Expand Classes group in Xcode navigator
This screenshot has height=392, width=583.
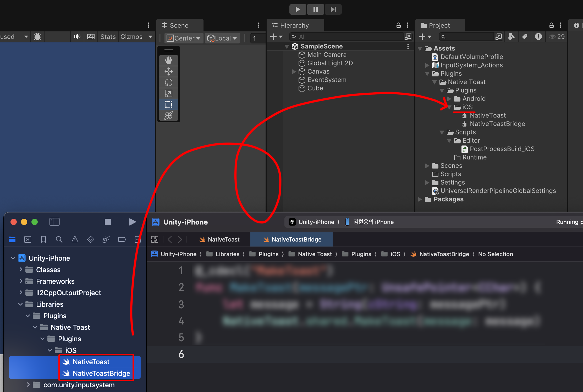pyautogui.click(x=21, y=270)
